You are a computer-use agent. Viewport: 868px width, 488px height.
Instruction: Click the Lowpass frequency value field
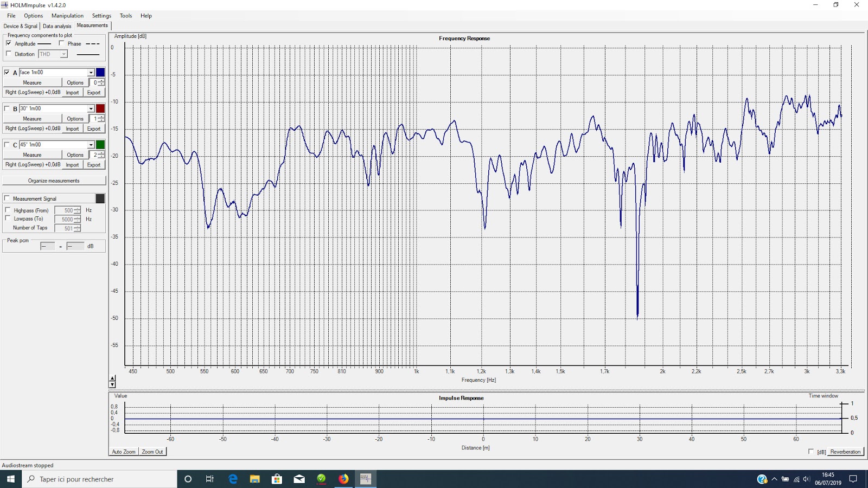[x=64, y=219]
